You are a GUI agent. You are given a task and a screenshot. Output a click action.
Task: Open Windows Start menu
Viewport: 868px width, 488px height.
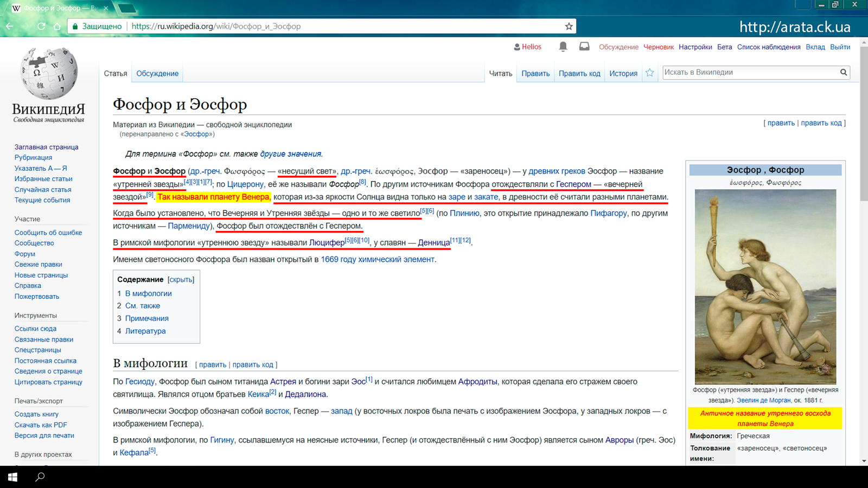[12, 477]
